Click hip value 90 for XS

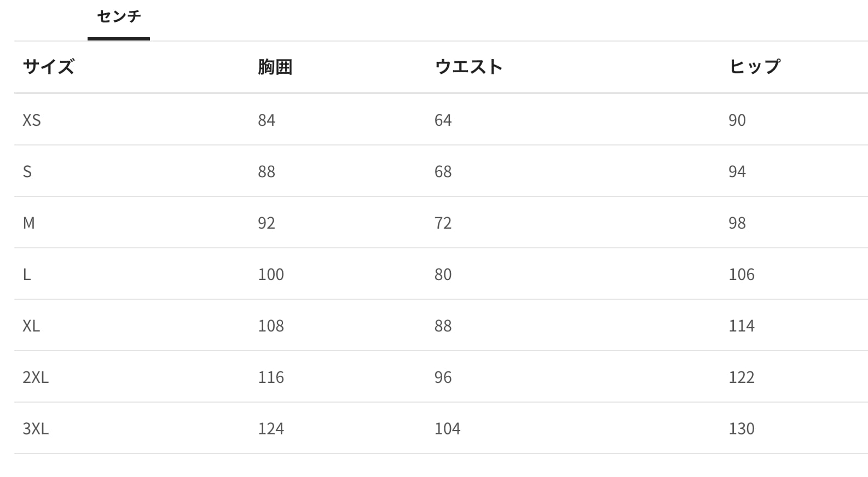(x=737, y=120)
